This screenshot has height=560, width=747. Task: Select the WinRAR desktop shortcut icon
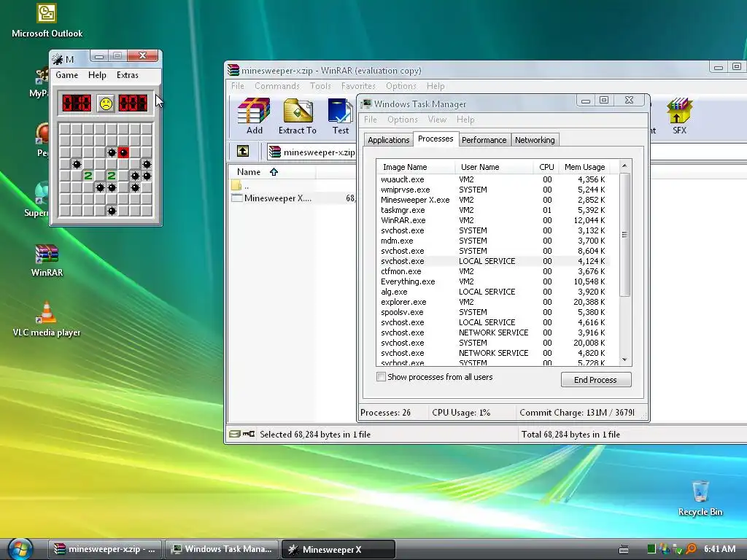click(47, 260)
